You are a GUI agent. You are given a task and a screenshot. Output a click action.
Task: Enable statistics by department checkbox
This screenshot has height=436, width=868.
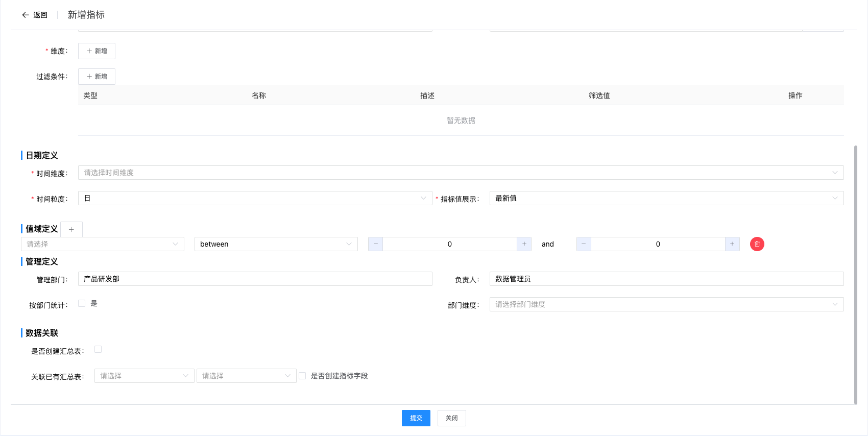pos(82,303)
